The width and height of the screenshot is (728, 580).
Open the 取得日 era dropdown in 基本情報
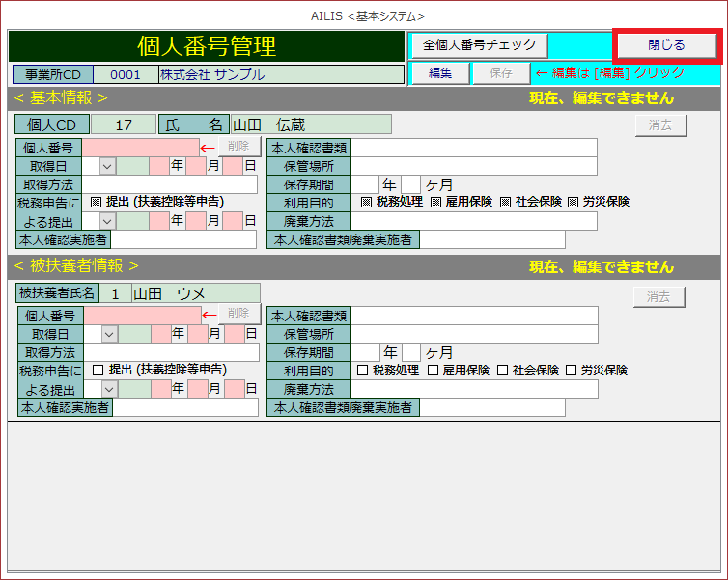108,166
